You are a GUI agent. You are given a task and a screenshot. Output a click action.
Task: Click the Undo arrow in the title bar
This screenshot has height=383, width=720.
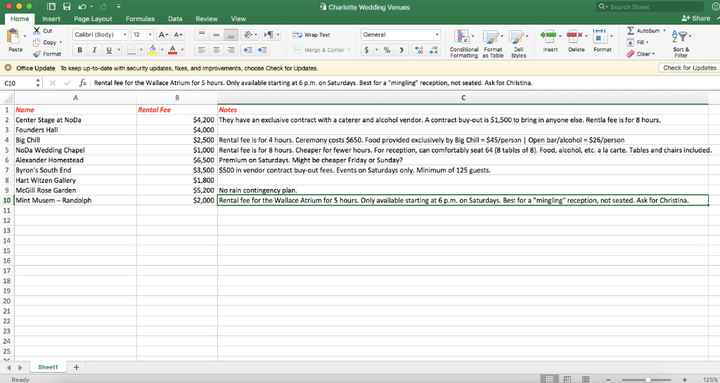point(82,6)
